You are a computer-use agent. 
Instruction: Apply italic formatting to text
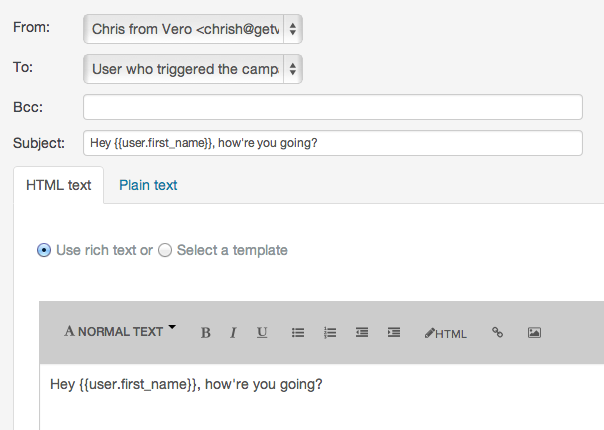pyautogui.click(x=233, y=333)
